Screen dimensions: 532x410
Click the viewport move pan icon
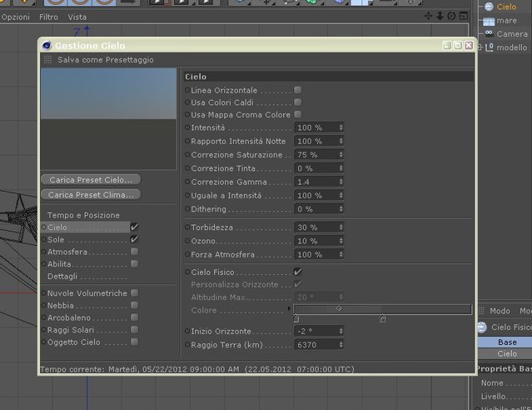click(428, 16)
